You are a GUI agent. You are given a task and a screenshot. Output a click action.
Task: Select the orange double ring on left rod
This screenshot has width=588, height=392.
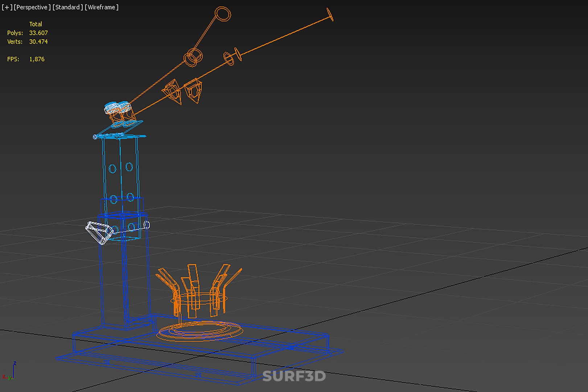[193, 58]
